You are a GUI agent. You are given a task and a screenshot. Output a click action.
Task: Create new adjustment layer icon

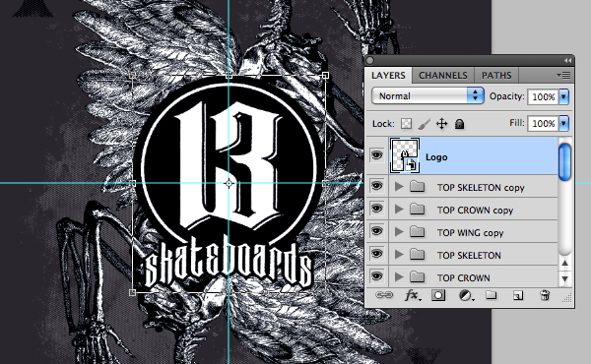tap(466, 295)
